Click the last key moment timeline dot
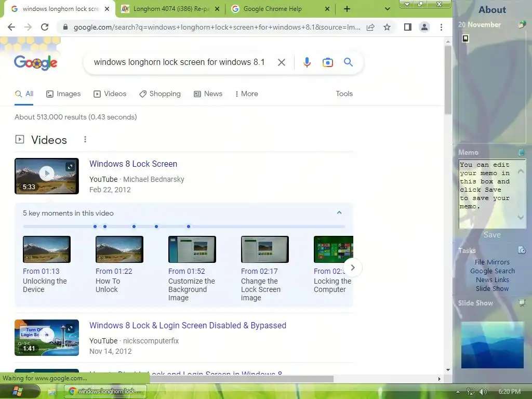The height and width of the screenshot is (399, 532). click(x=189, y=227)
